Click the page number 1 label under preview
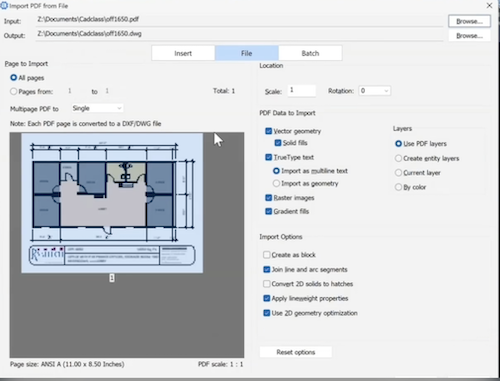This screenshot has width=500, height=381. [112, 278]
